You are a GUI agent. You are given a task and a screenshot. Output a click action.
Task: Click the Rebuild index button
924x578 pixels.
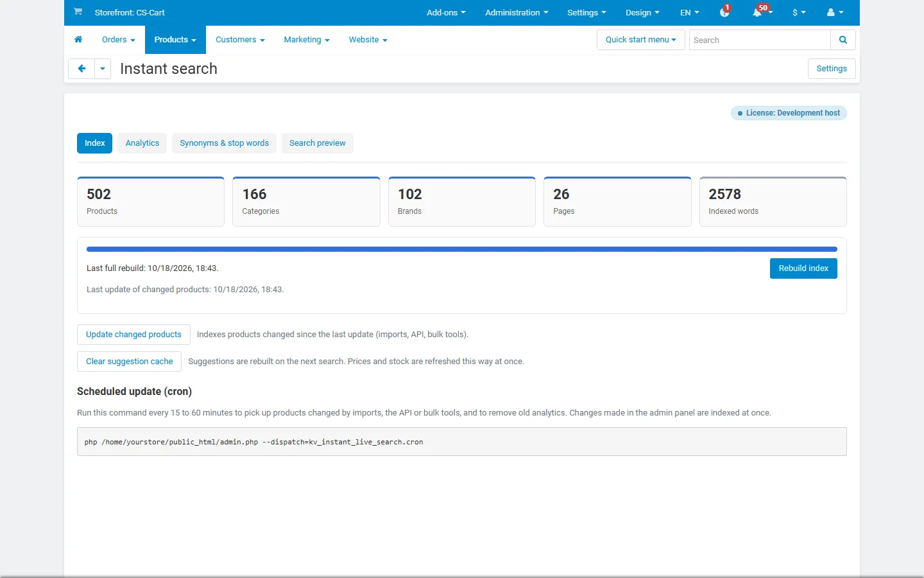(x=803, y=268)
